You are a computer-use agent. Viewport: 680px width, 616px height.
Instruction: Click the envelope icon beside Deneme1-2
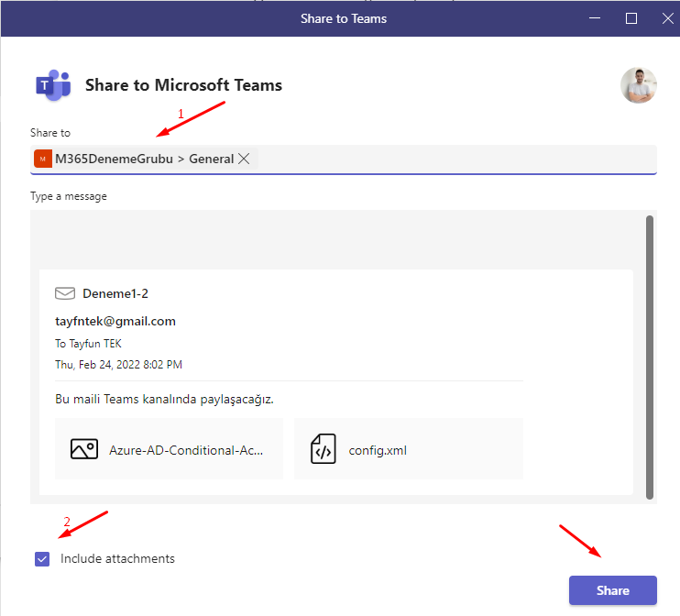(x=65, y=294)
